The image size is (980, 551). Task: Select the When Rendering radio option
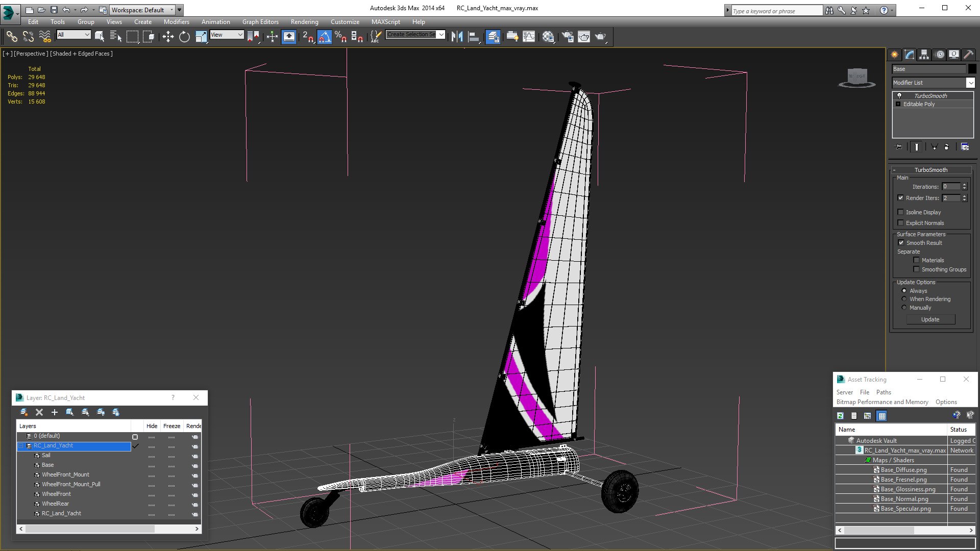point(904,299)
